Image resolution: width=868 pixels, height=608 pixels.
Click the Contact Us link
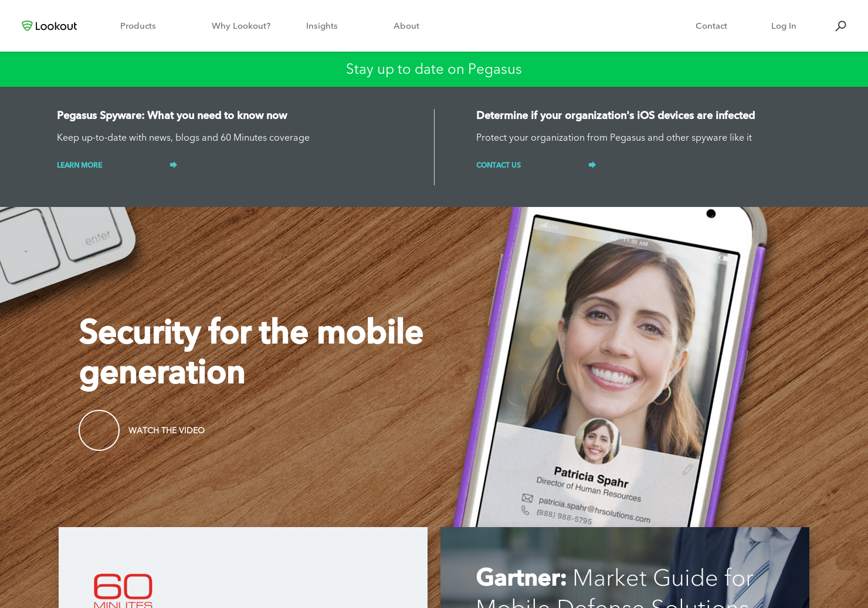click(499, 165)
